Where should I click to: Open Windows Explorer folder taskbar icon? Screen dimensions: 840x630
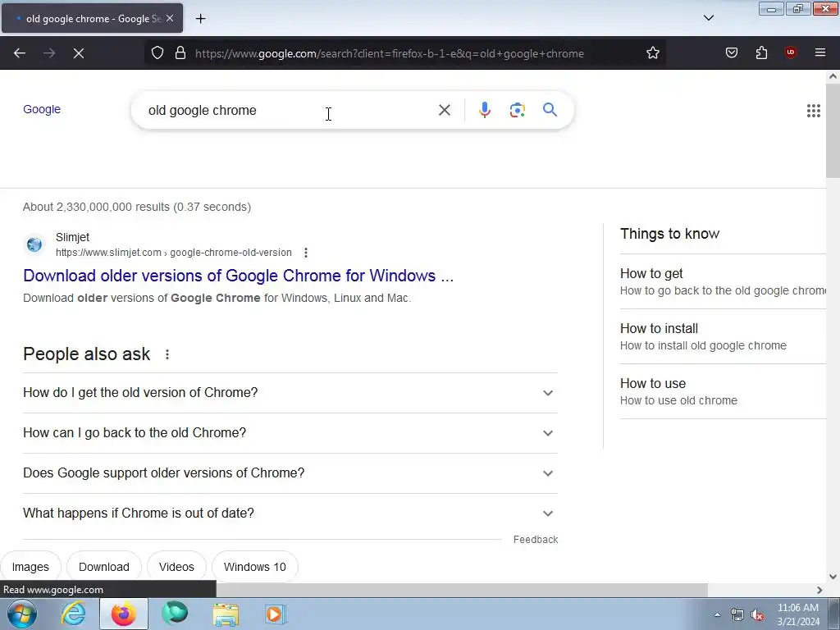(226, 614)
